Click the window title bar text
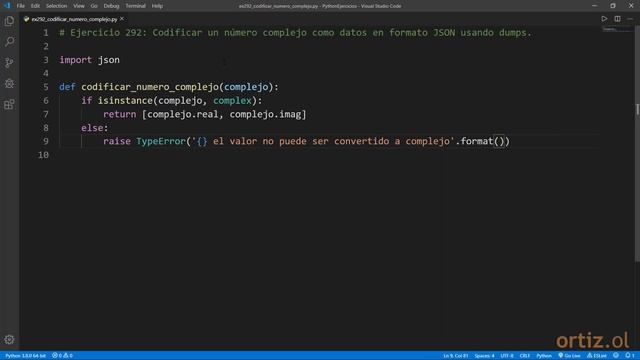Screen dimensions: 640x360 (320, 6)
